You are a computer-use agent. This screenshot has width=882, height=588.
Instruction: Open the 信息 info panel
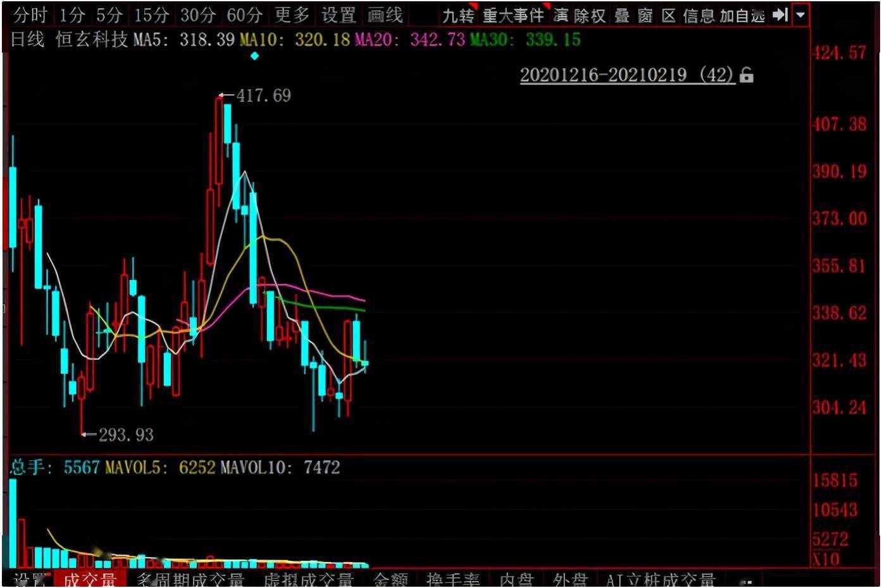[699, 15]
